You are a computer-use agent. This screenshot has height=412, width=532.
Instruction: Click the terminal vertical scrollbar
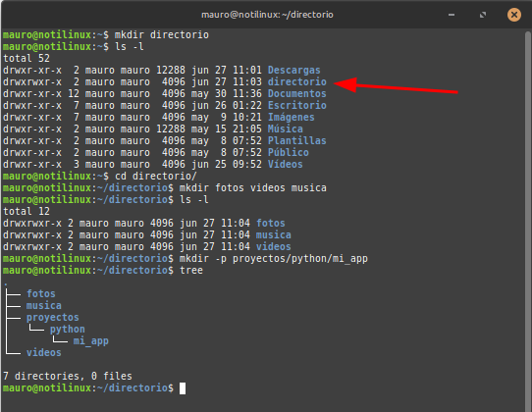pos(528,217)
